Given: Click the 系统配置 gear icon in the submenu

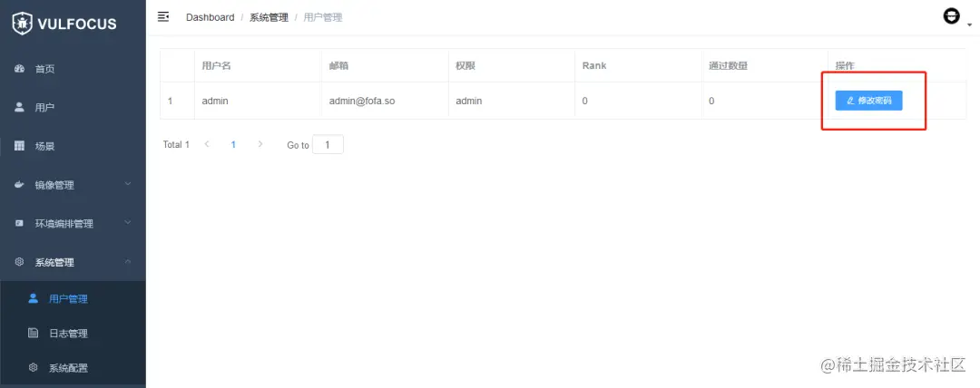Looking at the screenshot, I should tap(34, 368).
